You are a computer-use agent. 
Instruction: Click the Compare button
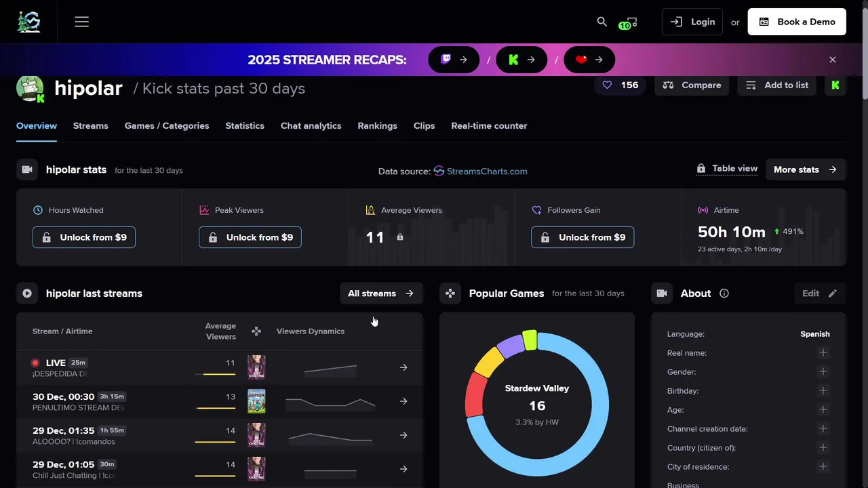(x=692, y=85)
